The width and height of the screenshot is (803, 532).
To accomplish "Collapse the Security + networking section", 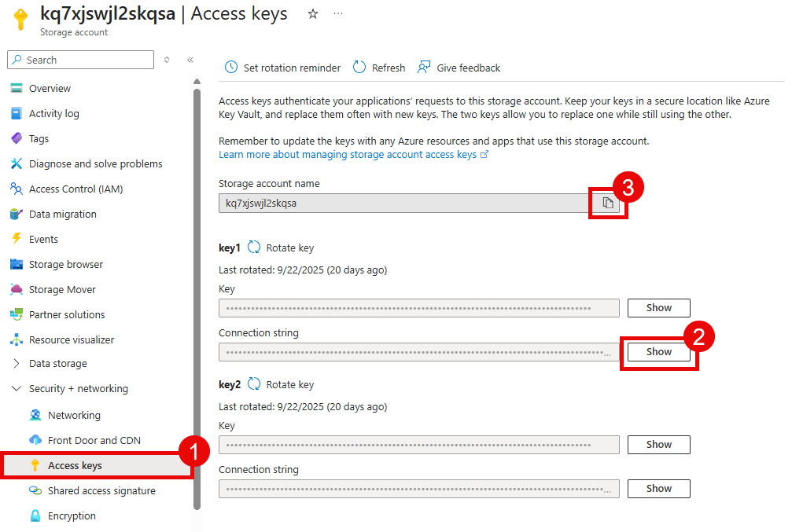I will click(x=17, y=388).
